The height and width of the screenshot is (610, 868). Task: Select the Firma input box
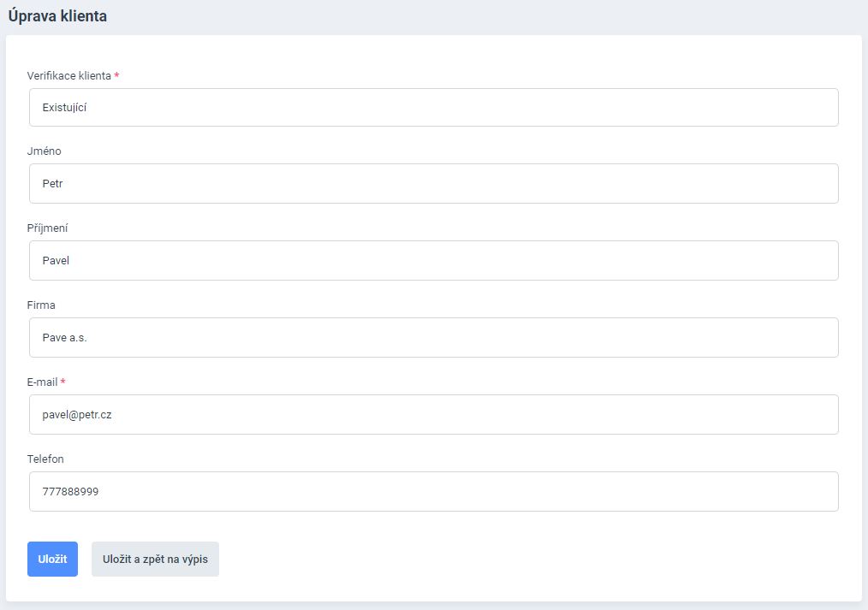[433, 337]
